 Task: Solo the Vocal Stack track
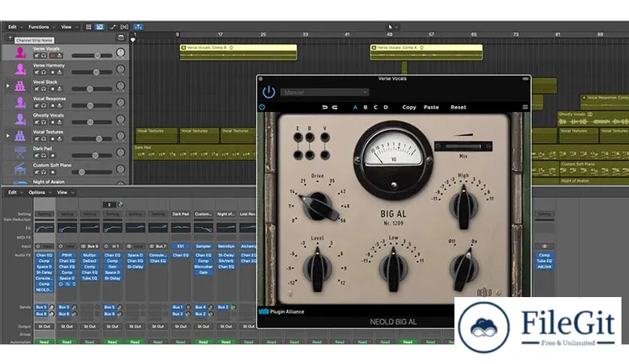click(44, 89)
